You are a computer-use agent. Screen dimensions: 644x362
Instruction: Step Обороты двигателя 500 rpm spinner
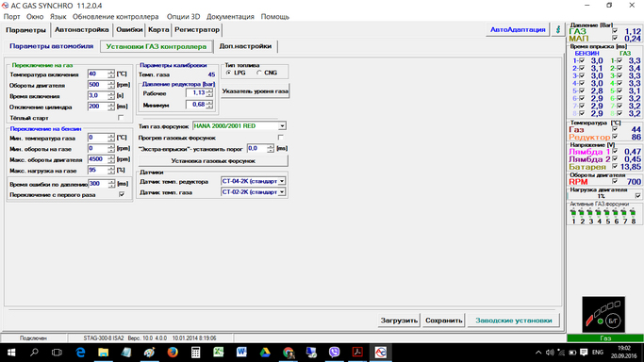point(111,85)
